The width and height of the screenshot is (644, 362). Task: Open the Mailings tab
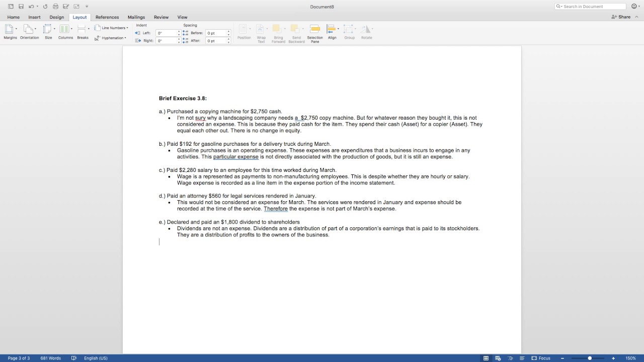pyautogui.click(x=136, y=17)
